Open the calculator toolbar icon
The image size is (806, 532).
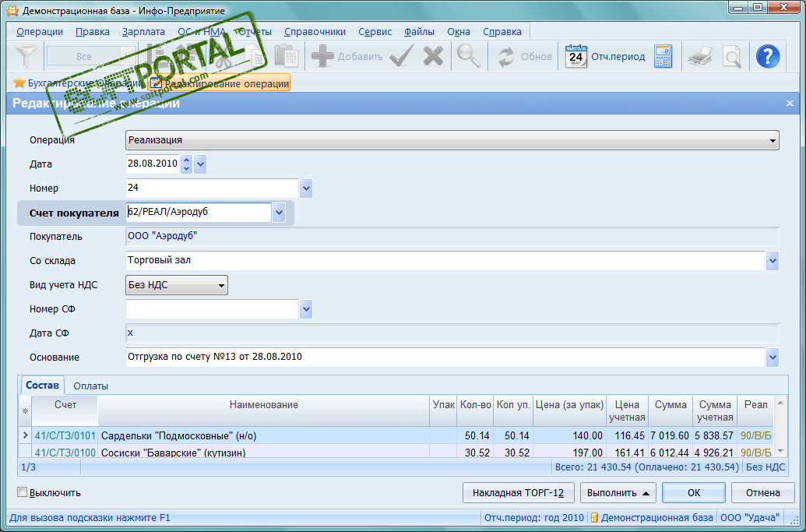[x=663, y=56]
